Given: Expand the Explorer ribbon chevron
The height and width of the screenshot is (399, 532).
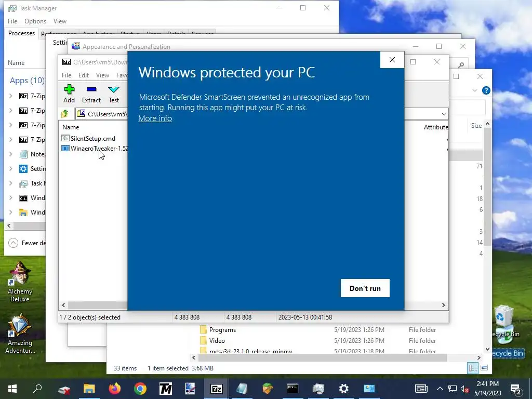Looking at the screenshot, I should [x=475, y=90].
